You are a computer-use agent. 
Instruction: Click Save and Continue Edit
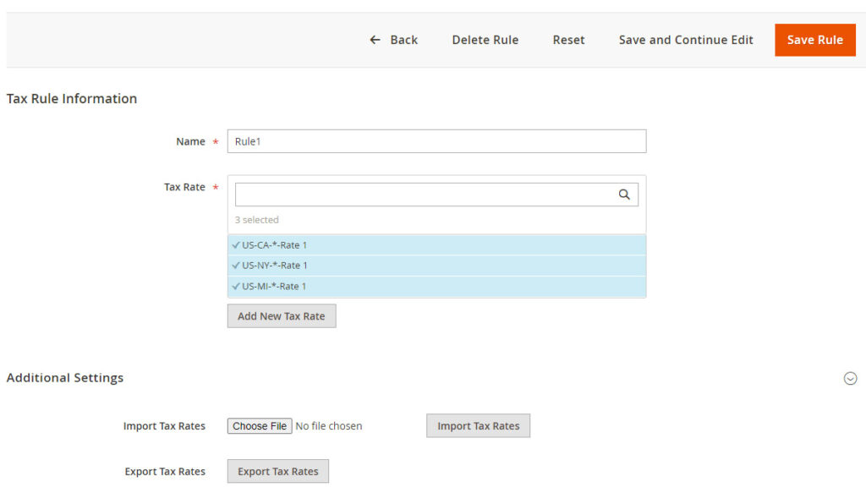(686, 40)
